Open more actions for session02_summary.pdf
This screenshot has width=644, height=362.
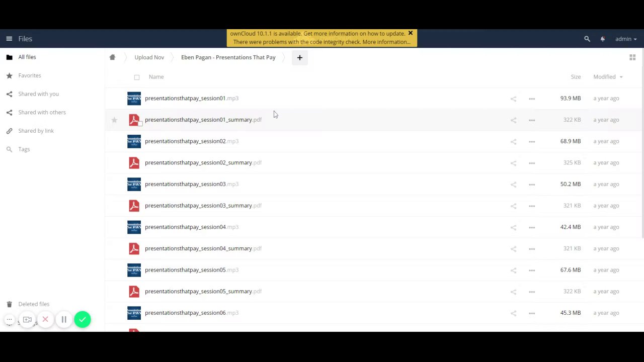[x=532, y=163]
